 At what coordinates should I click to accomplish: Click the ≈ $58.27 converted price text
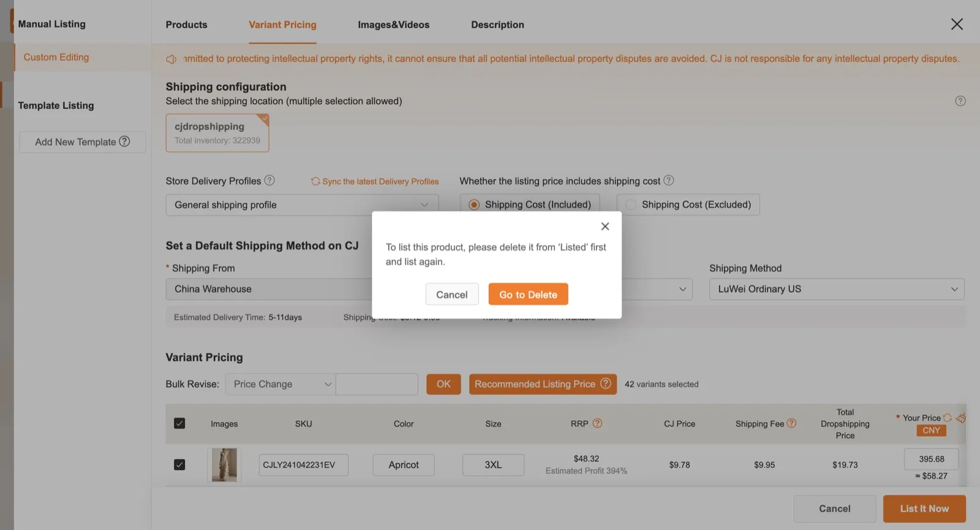pos(931,476)
